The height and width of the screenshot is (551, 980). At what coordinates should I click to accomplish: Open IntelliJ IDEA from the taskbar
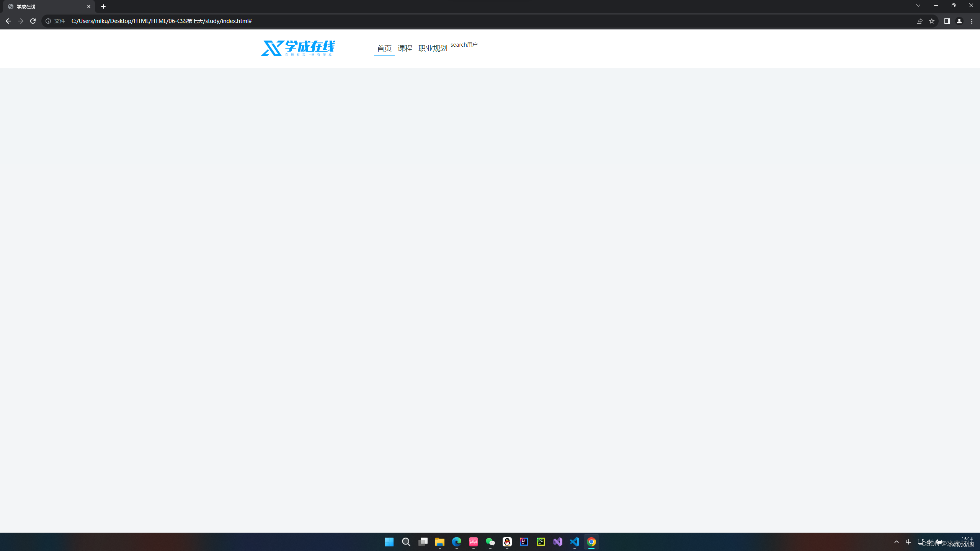(524, 542)
